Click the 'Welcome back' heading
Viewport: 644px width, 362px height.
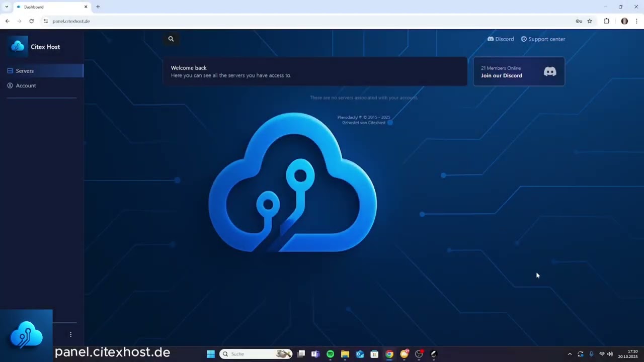pos(189,68)
